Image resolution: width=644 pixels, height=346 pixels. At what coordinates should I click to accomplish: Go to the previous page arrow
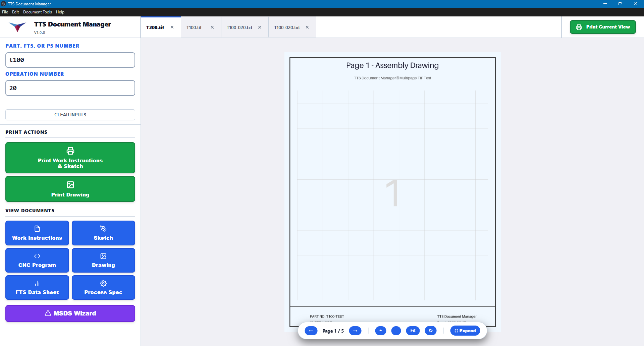click(311, 331)
